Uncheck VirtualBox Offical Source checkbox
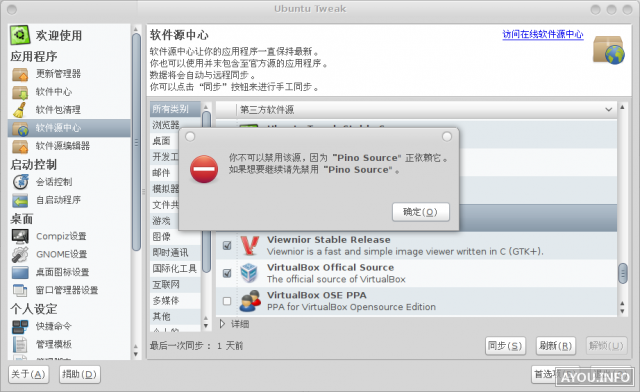Screen dimensions: 640x392 click(227, 273)
